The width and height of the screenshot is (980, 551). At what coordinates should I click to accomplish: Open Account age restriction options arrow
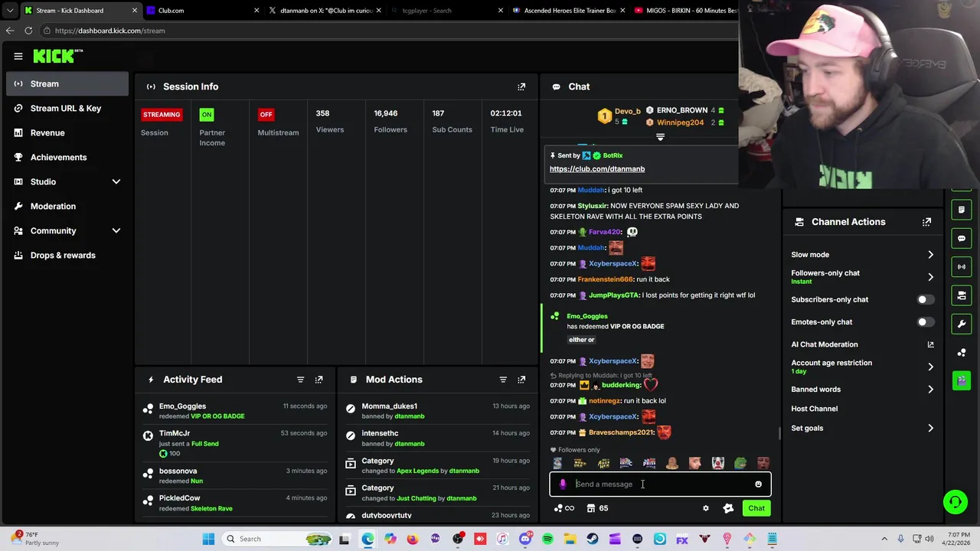click(x=930, y=367)
